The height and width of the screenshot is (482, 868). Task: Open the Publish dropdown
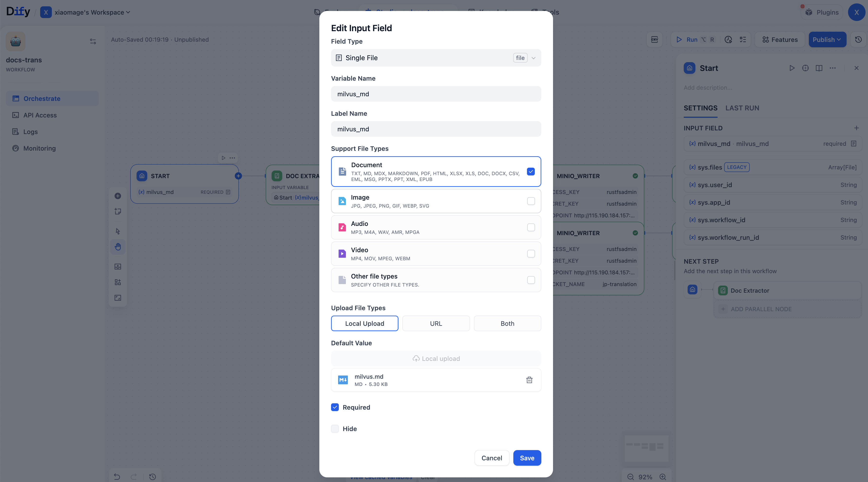(x=827, y=39)
